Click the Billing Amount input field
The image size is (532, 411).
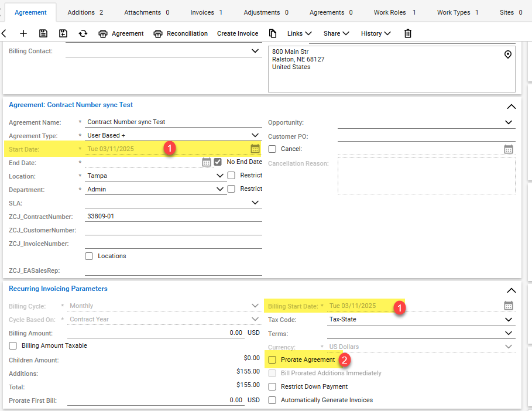pos(156,333)
